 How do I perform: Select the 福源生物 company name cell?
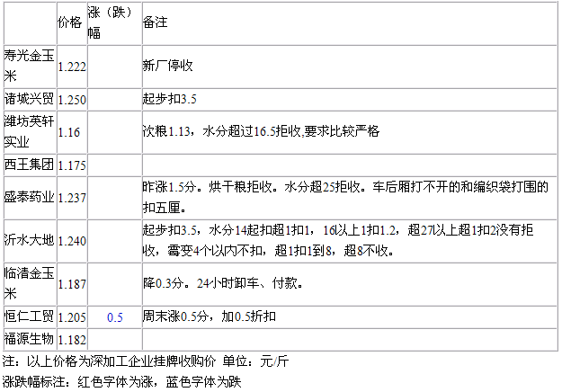(29, 339)
